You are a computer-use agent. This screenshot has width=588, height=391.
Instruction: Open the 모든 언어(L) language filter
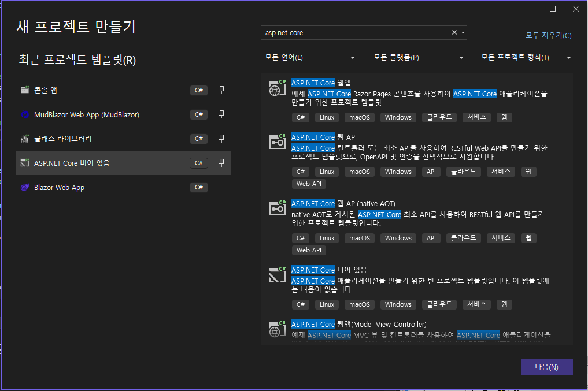309,58
